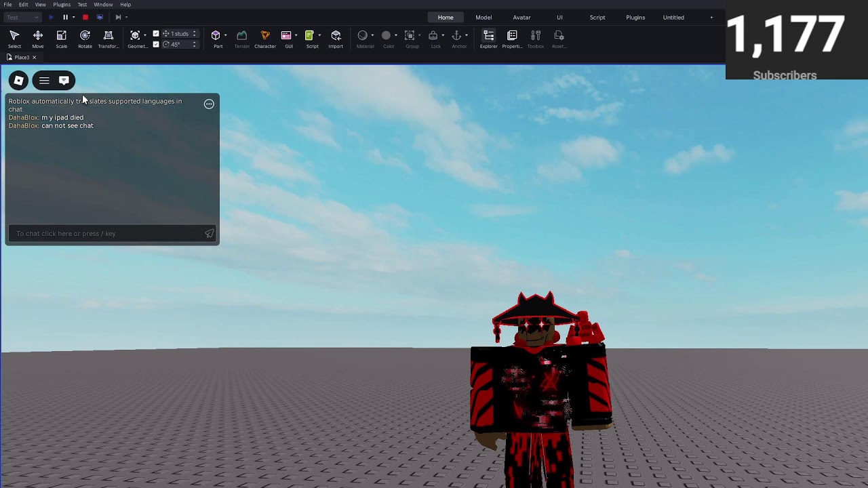Click the Import tool
This screenshot has height=488, width=868.
tap(336, 39)
